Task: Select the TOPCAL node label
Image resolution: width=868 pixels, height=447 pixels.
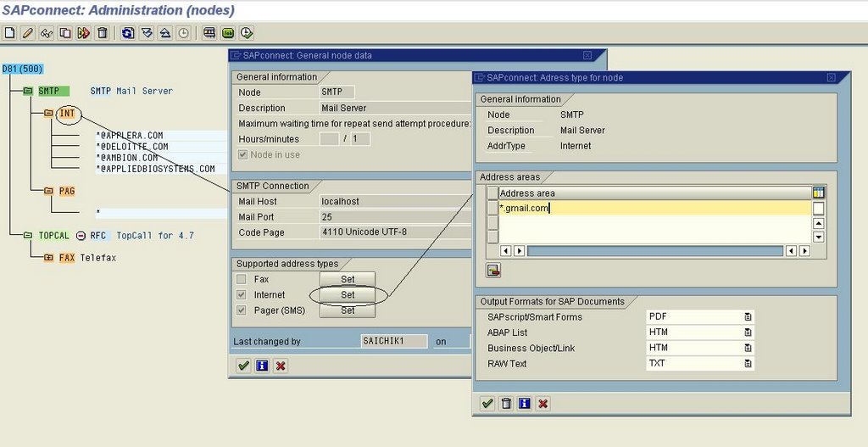Action: pyautogui.click(x=54, y=236)
